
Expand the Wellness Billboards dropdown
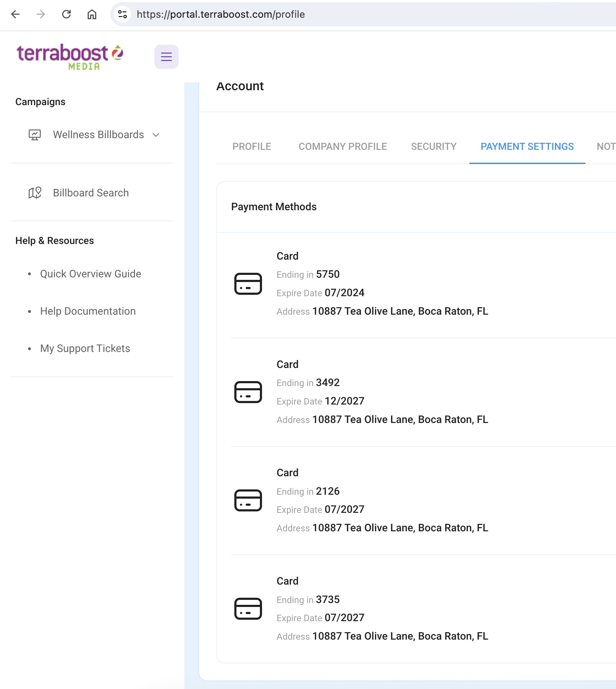pyautogui.click(x=156, y=135)
